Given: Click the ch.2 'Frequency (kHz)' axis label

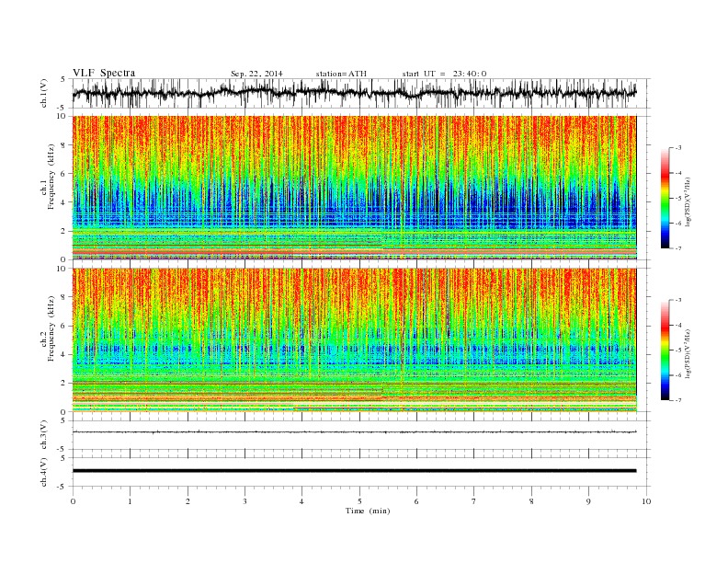Looking at the screenshot, I should click(51, 327).
